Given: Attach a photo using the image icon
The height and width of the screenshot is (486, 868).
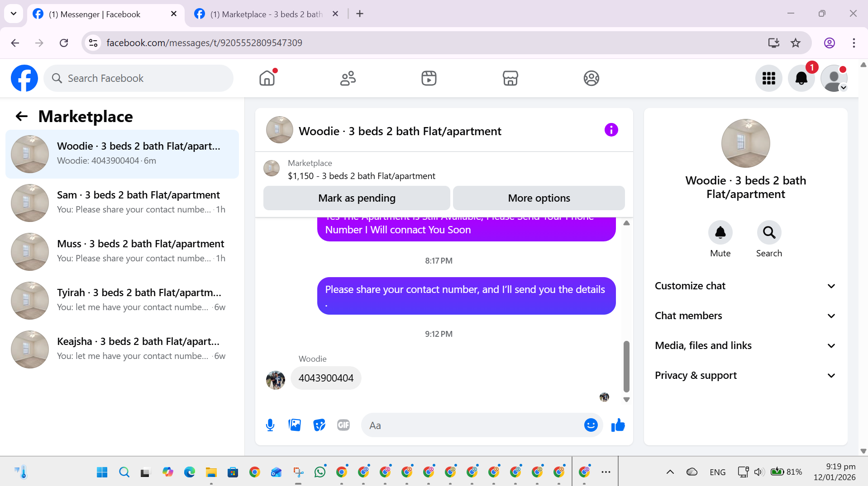Looking at the screenshot, I should pyautogui.click(x=295, y=425).
